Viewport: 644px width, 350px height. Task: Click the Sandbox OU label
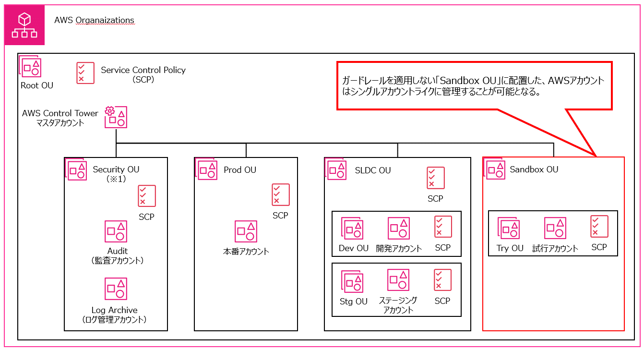(534, 169)
